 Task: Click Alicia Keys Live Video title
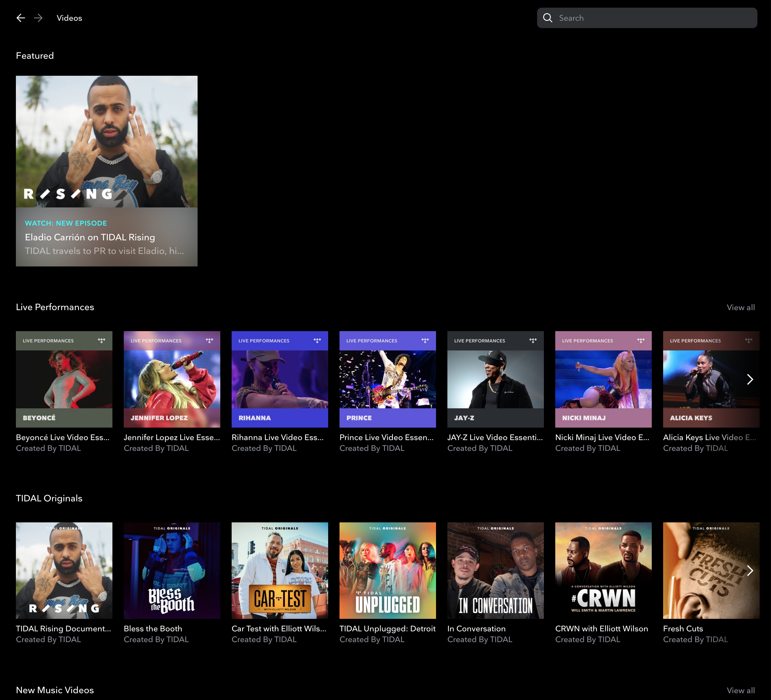pyautogui.click(x=709, y=437)
